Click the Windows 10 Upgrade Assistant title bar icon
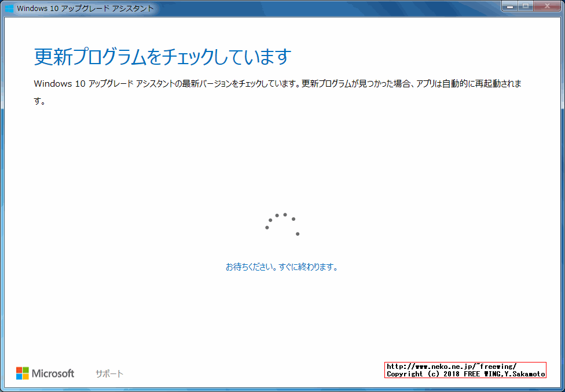 9,6
